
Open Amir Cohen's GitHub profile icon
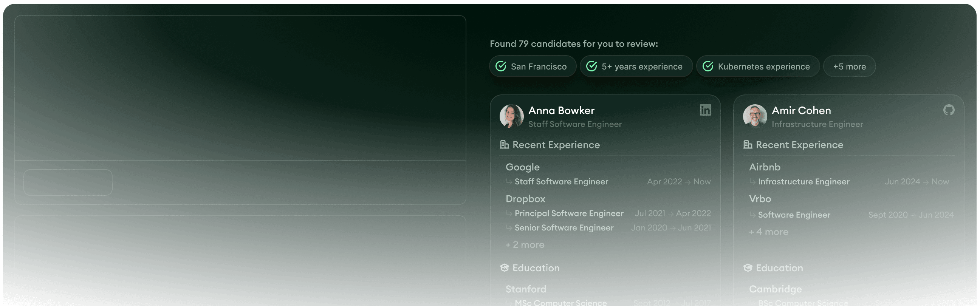click(x=948, y=110)
